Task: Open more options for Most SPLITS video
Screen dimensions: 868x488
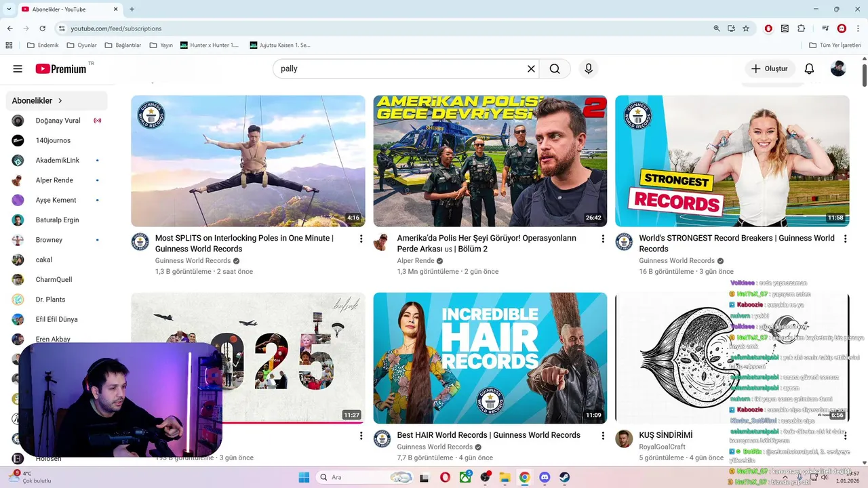Action: (361, 239)
